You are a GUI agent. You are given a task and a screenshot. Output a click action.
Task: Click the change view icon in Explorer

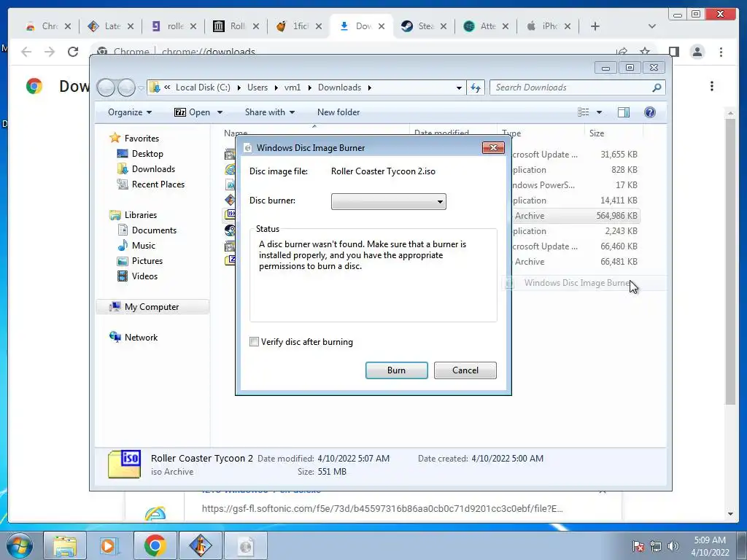point(583,112)
